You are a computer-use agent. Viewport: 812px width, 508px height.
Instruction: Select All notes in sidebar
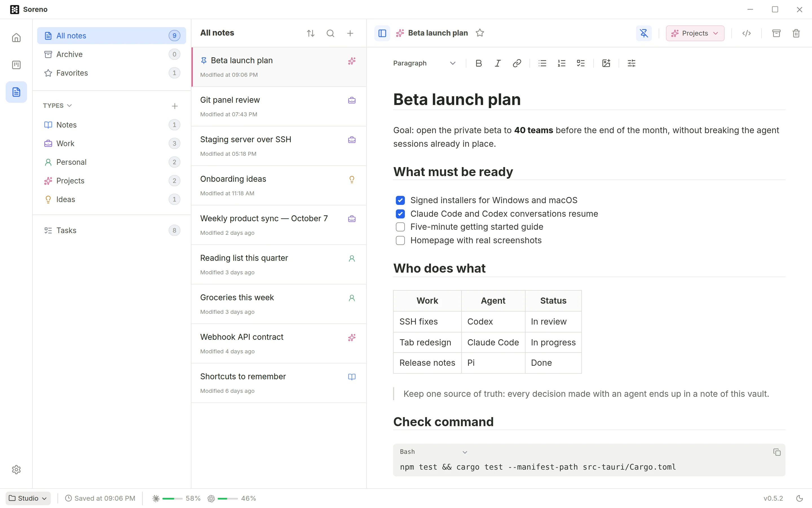[111, 36]
